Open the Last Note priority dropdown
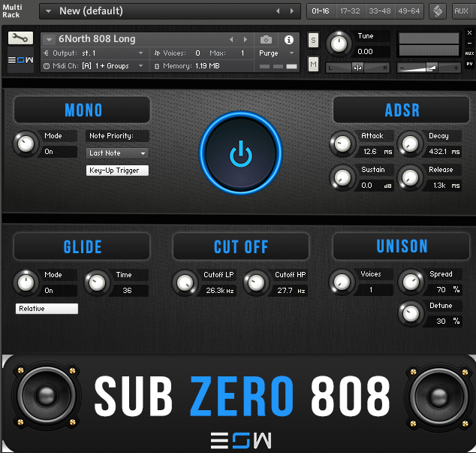This screenshot has height=453, width=476. pos(117,153)
